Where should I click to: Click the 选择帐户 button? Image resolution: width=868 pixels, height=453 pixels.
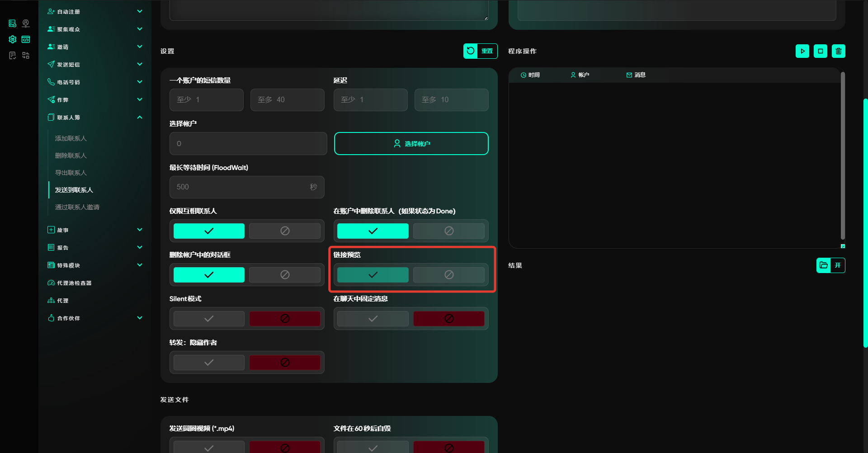pos(411,144)
